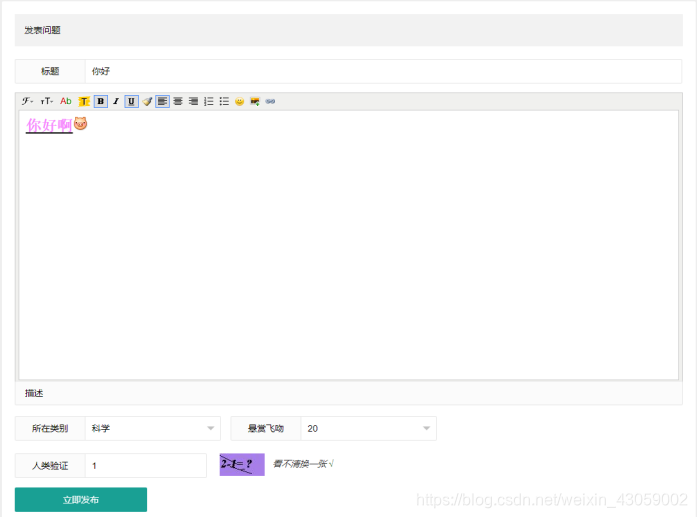Center align text

[178, 101]
